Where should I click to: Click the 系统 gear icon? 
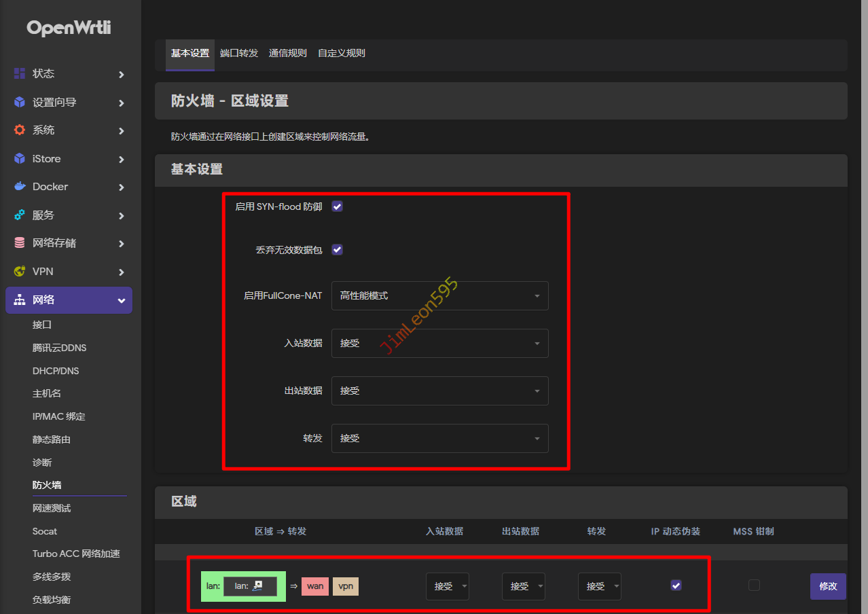pyautogui.click(x=20, y=130)
